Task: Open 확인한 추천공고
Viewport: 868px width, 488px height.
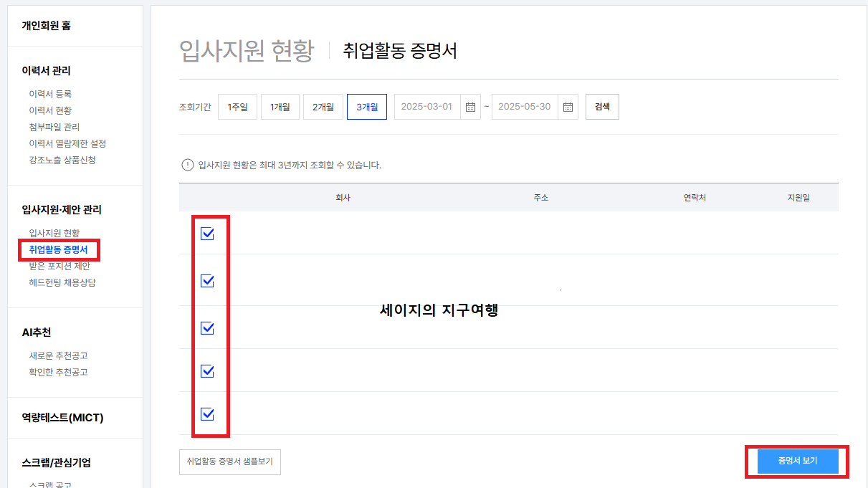Action: coord(58,372)
